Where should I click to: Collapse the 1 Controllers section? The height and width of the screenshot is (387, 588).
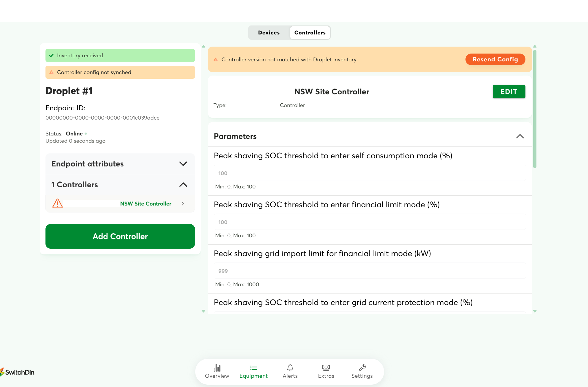(183, 185)
